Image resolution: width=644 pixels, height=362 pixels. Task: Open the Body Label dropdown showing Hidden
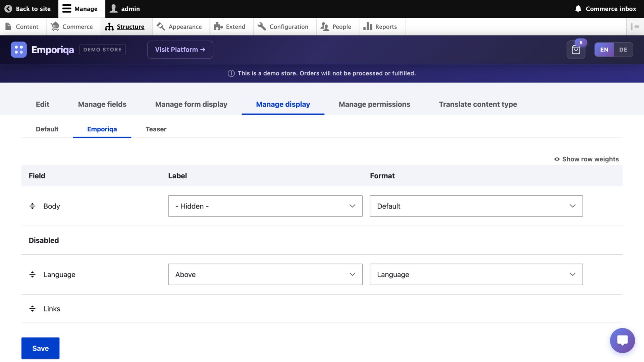[265, 206]
